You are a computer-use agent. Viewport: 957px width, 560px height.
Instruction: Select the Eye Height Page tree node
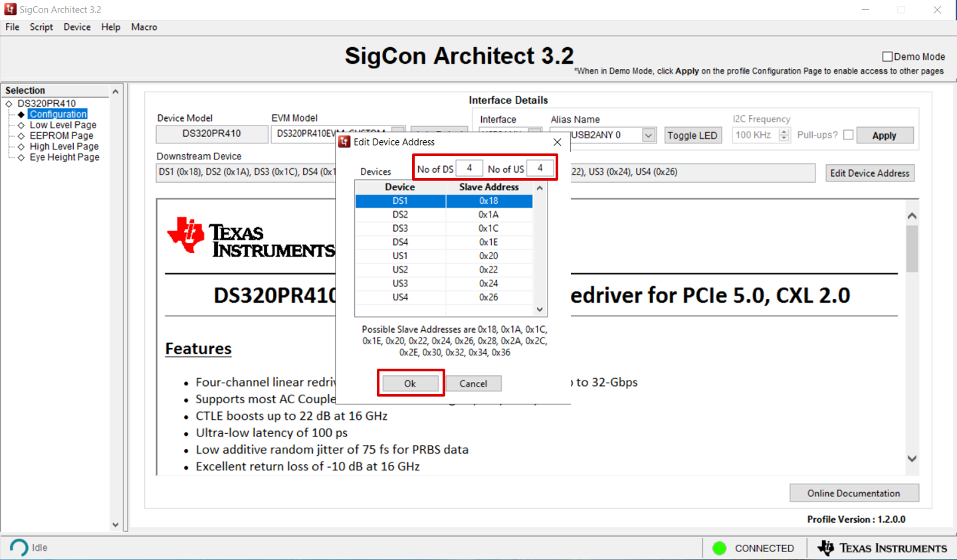[64, 157]
